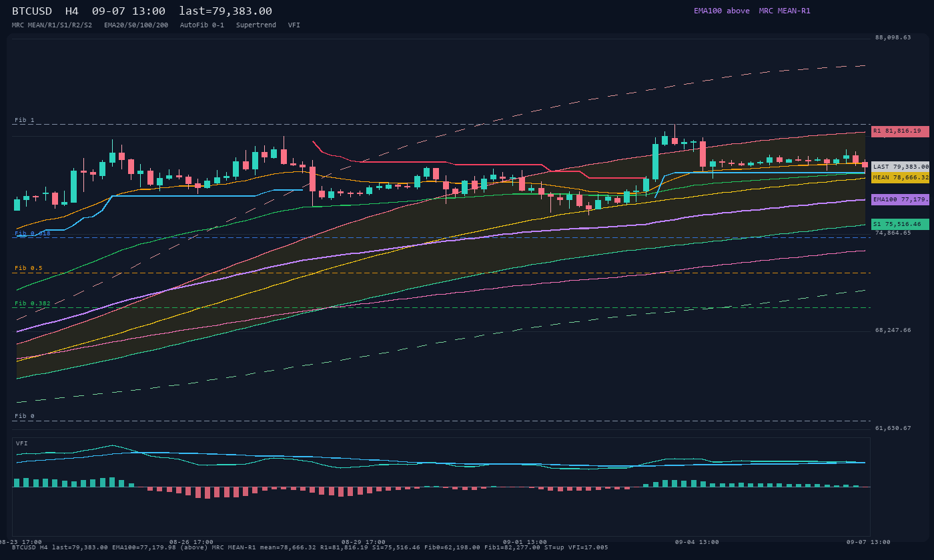Select the Supertrend indicator label
The width and height of the screenshot is (934, 560).
tap(256, 25)
